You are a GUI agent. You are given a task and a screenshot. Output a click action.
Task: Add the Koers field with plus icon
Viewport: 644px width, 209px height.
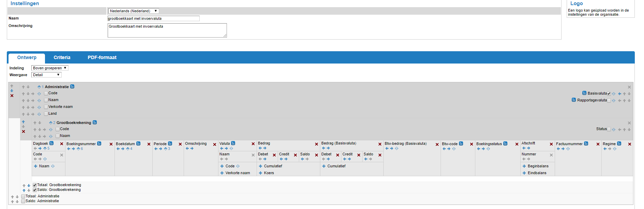coord(260,173)
